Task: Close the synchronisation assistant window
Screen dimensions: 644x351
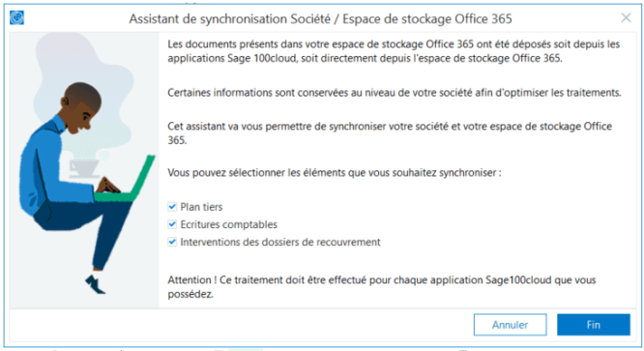Action: tap(626, 17)
